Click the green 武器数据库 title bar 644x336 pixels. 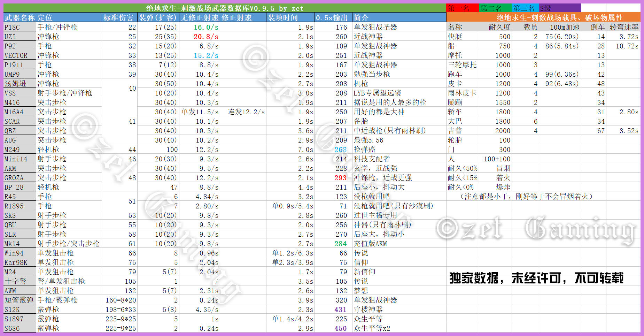pos(225,8)
